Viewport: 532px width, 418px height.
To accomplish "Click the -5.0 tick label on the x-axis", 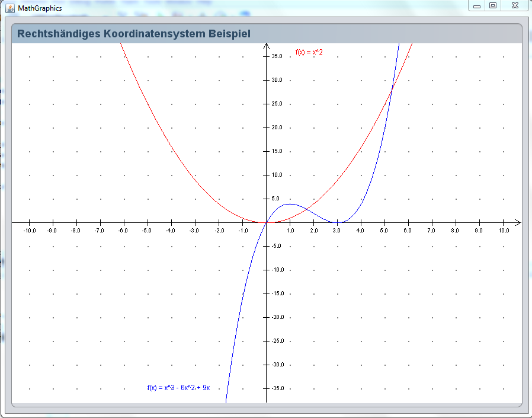I will point(148,230).
